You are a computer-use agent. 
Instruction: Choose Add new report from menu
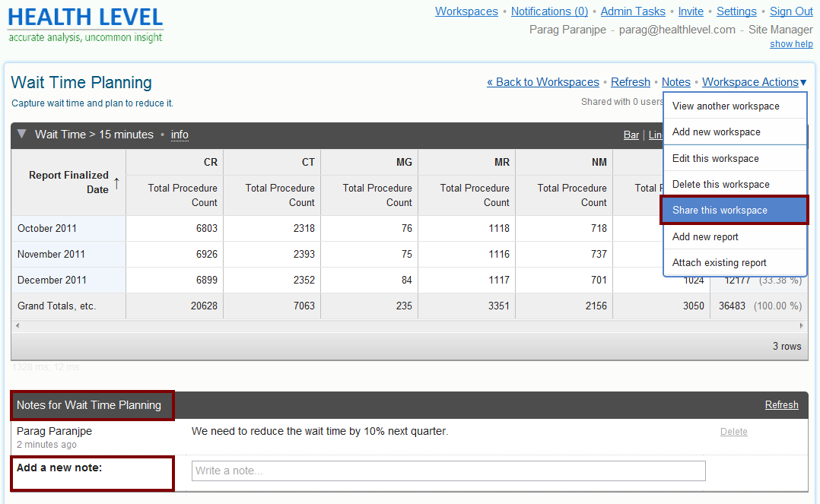pyautogui.click(x=705, y=237)
